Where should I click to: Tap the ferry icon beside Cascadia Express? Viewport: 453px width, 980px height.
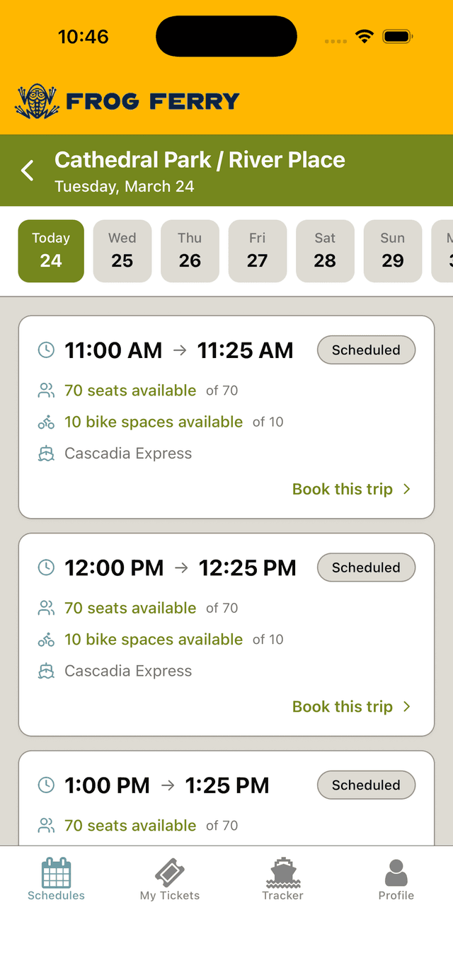(46, 453)
